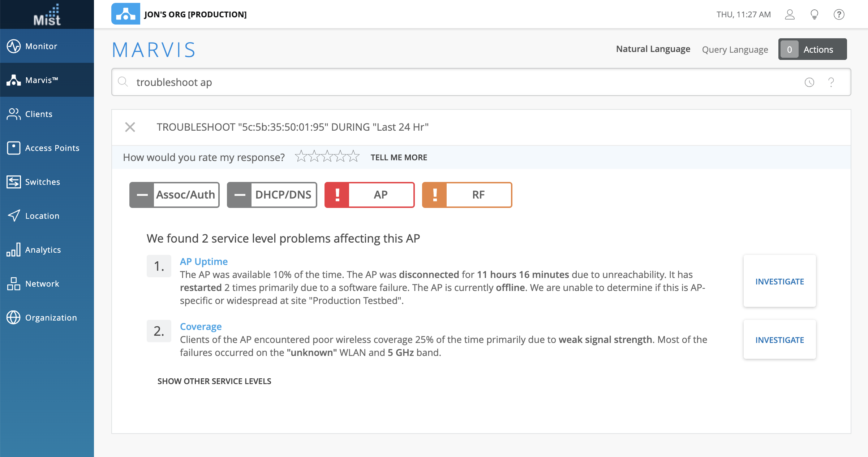This screenshot has width=868, height=457.
Task: Toggle the AP failure category
Action: point(369,195)
